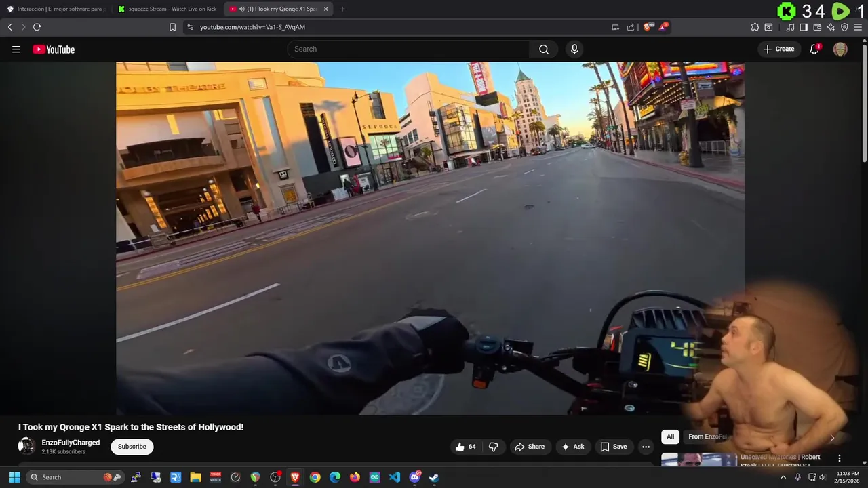This screenshot has height=488, width=868.
Task: Open the more actions ellipsis under video
Action: click(646, 447)
